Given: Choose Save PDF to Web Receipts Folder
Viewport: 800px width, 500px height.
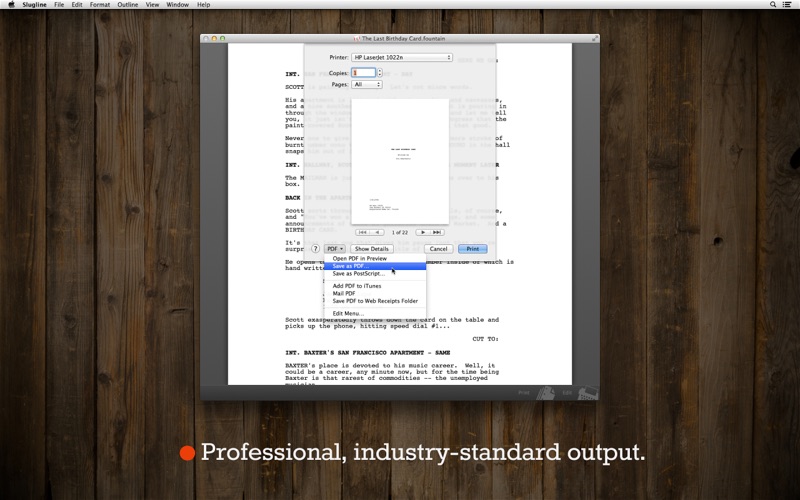Looking at the screenshot, I should (375, 301).
